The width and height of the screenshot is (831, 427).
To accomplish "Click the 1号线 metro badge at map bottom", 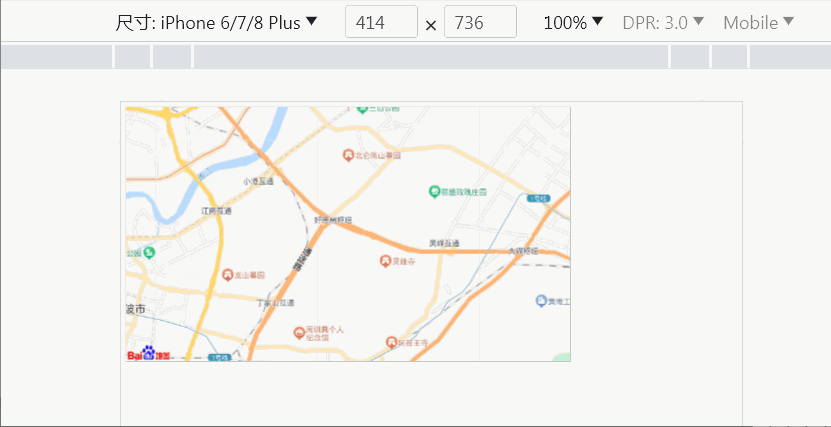I will coord(220,358).
